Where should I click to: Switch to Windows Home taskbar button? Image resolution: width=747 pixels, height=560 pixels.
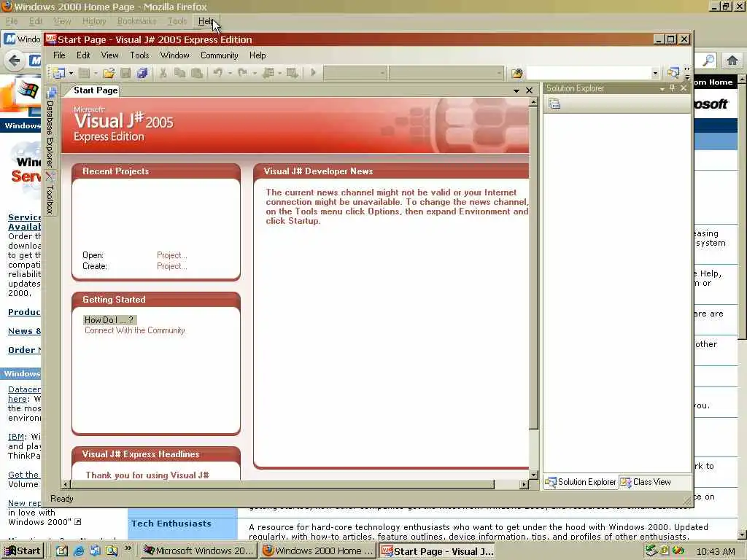click(x=318, y=551)
